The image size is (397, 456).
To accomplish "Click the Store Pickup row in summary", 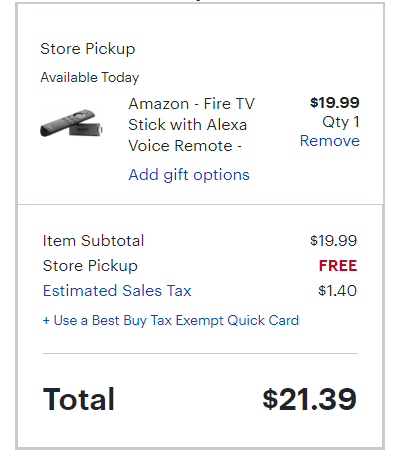I will pos(200,266).
